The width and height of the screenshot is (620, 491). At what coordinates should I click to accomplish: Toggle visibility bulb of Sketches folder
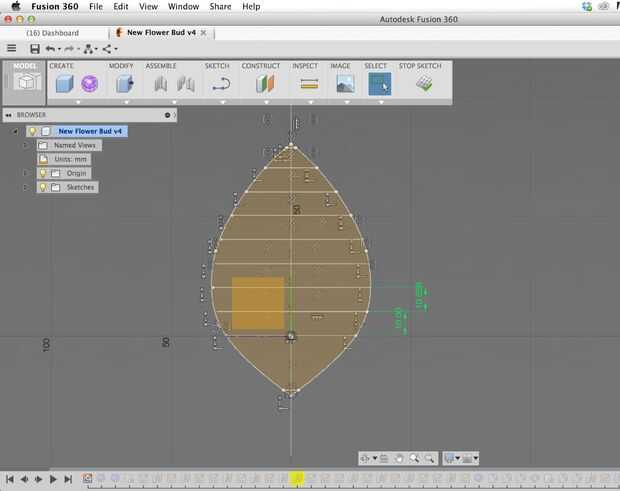tap(43, 187)
